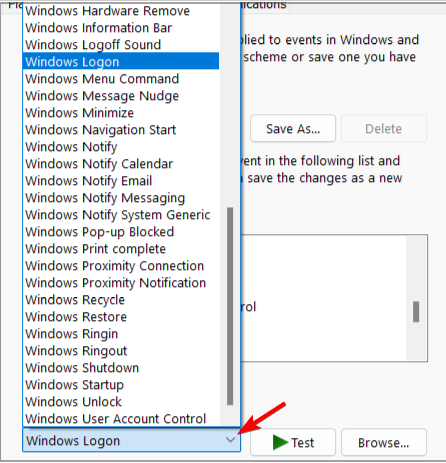This screenshot has width=446, height=463.
Task: Select Windows Pop-up Blocked entry
Action: point(121,232)
